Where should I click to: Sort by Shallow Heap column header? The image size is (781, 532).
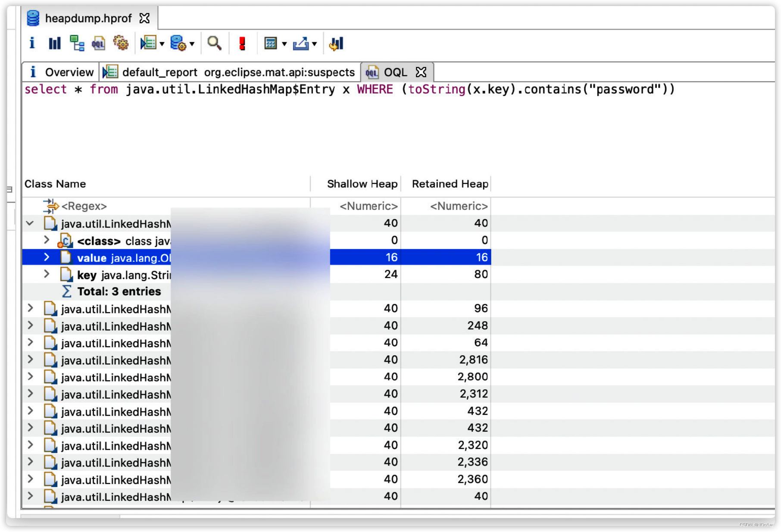(356, 184)
